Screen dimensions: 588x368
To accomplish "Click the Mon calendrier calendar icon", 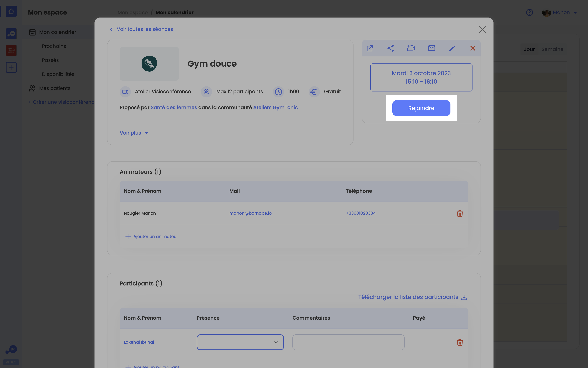I will point(32,32).
